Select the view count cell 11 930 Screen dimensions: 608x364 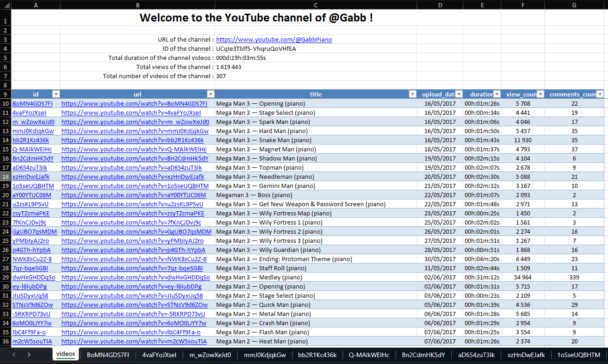pos(523,140)
